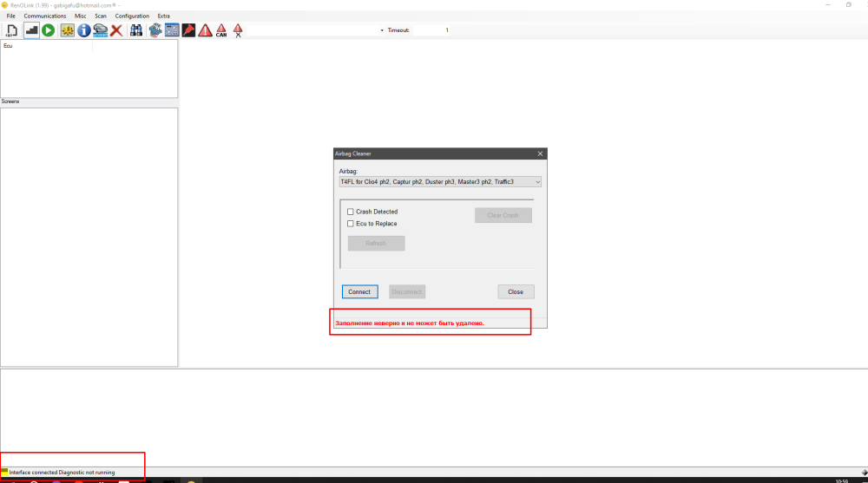Click the yellow status indicator in status bar
The image size is (868, 483).
click(x=4, y=472)
